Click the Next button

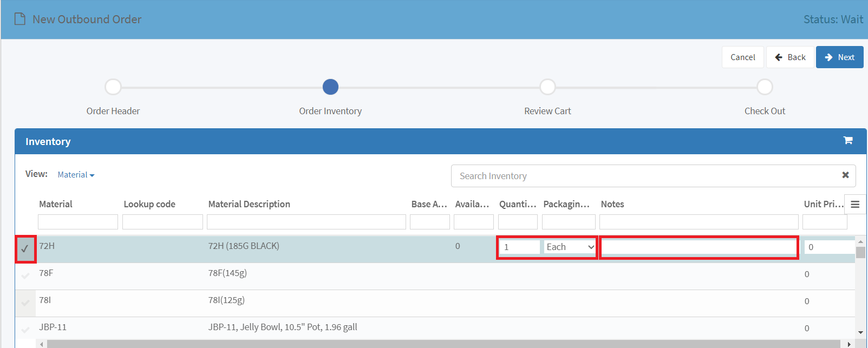click(839, 57)
